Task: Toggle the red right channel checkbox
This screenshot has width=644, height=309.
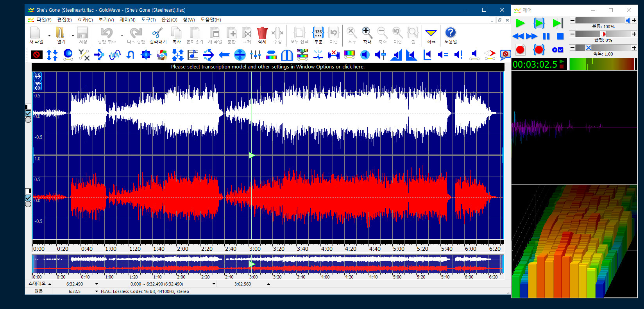Action: (x=28, y=198)
